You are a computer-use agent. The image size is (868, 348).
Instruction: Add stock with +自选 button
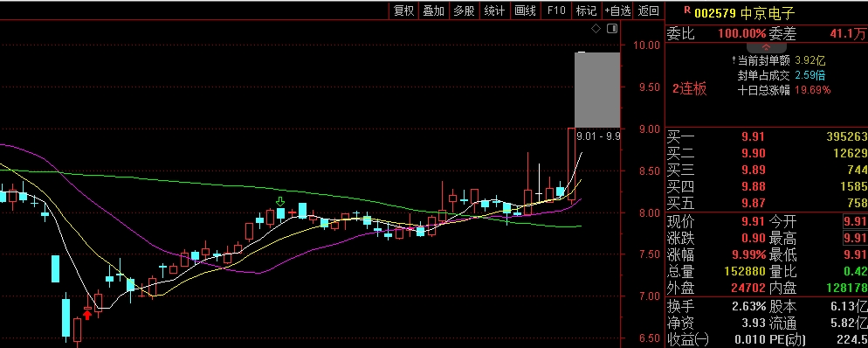(617, 10)
